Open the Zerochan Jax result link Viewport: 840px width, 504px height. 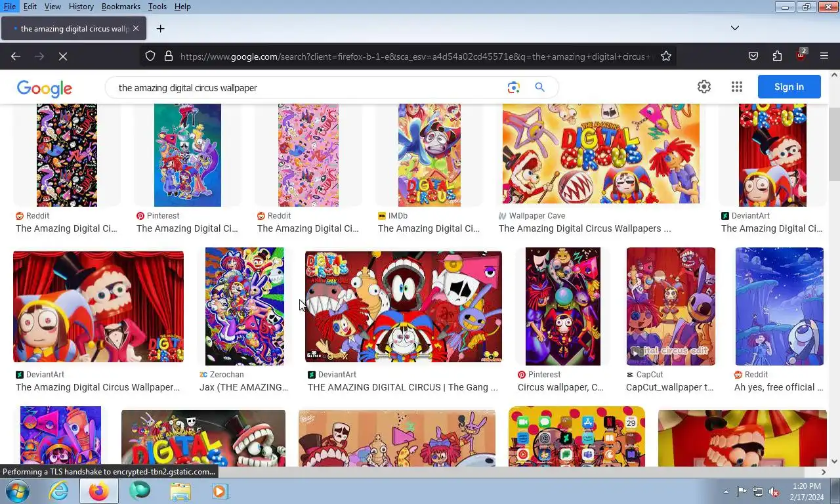pyautogui.click(x=243, y=387)
